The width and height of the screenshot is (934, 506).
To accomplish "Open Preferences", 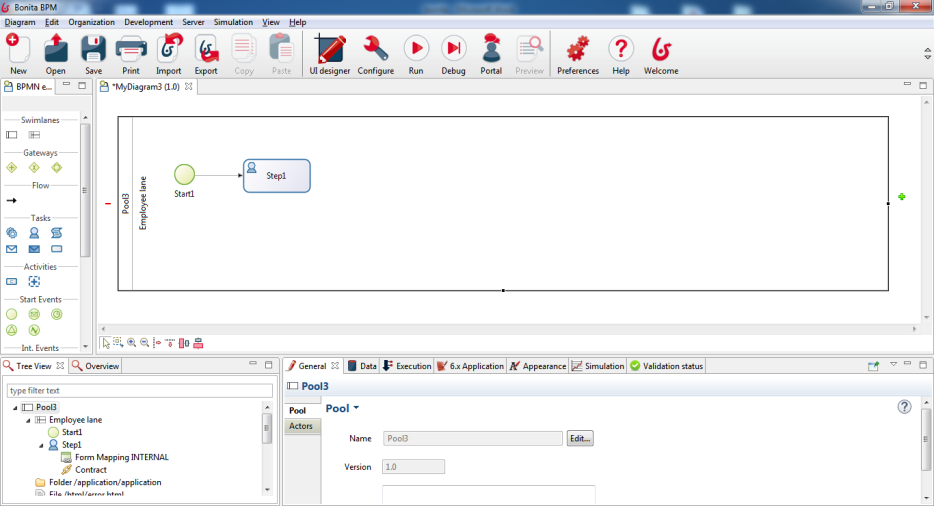I will coord(578,54).
